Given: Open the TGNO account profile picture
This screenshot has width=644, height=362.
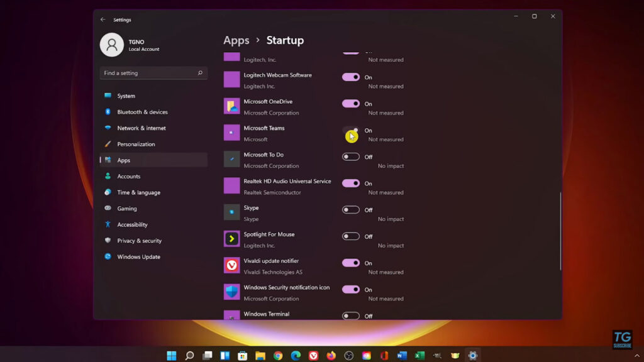Looking at the screenshot, I should [112, 45].
